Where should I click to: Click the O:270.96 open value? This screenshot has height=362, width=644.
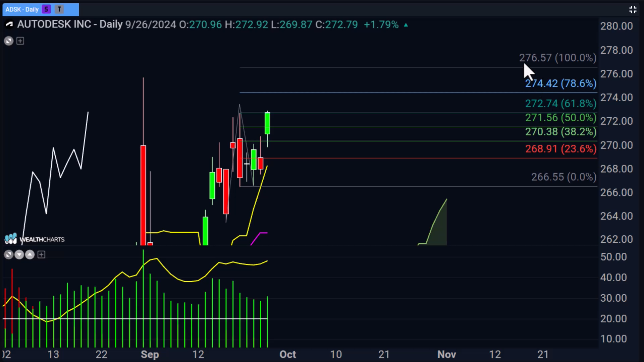200,24
